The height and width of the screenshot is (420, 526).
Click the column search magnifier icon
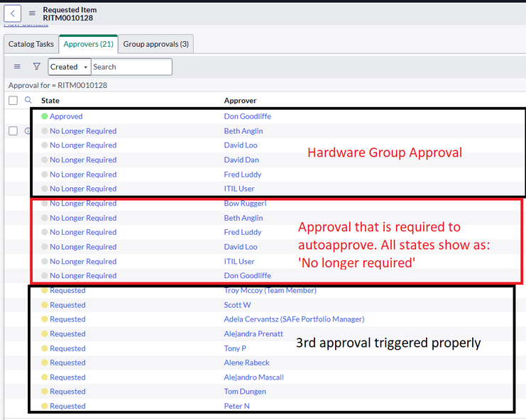[x=28, y=100]
